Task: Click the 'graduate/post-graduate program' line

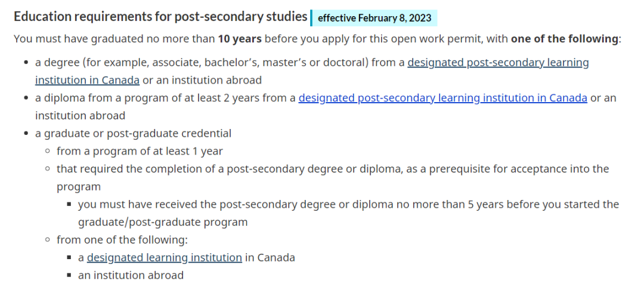Action: click(162, 222)
